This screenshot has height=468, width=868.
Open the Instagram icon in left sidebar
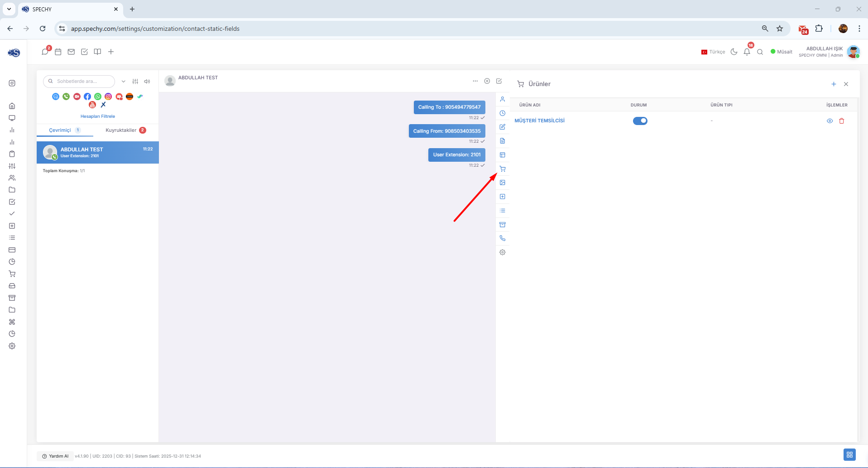pyautogui.click(x=12, y=83)
